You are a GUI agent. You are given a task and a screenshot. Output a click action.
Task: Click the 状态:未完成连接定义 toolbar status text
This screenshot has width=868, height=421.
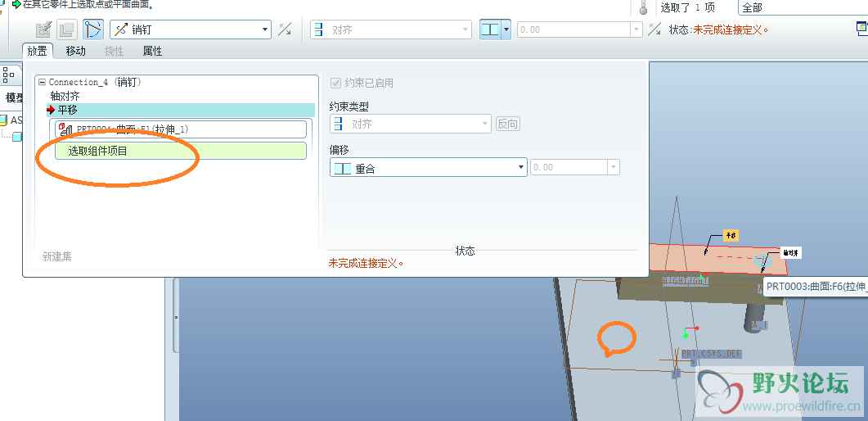click(x=718, y=29)
